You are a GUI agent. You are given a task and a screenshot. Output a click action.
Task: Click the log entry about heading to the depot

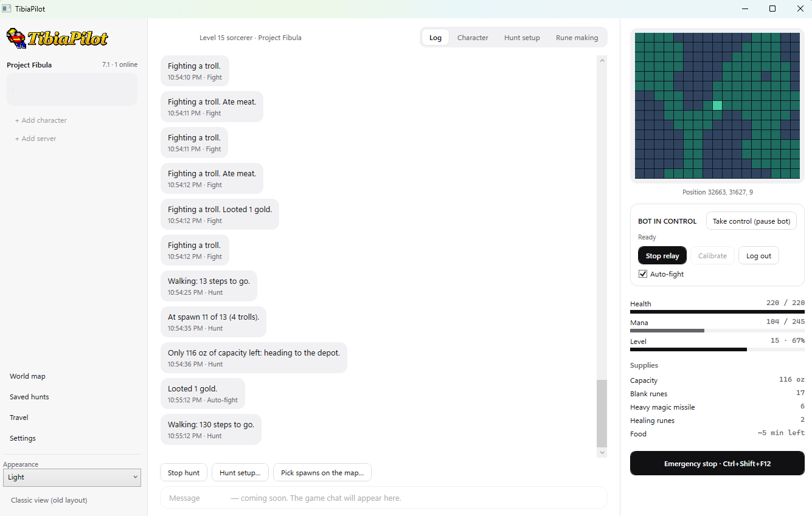tap(254, 357)
